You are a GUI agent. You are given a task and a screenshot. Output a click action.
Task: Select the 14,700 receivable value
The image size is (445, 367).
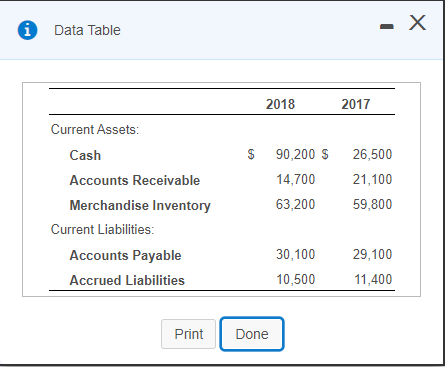pyautogui.click(x=296, y=179)
